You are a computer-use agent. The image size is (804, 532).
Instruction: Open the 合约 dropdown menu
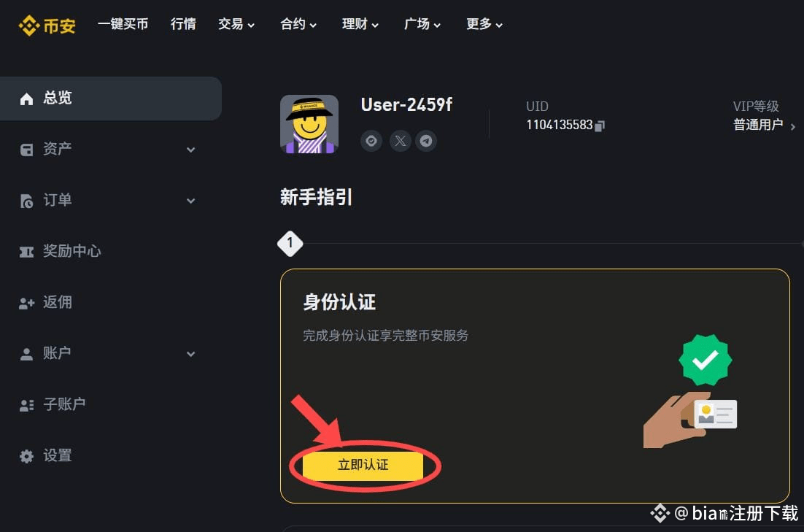click(298, 24)
